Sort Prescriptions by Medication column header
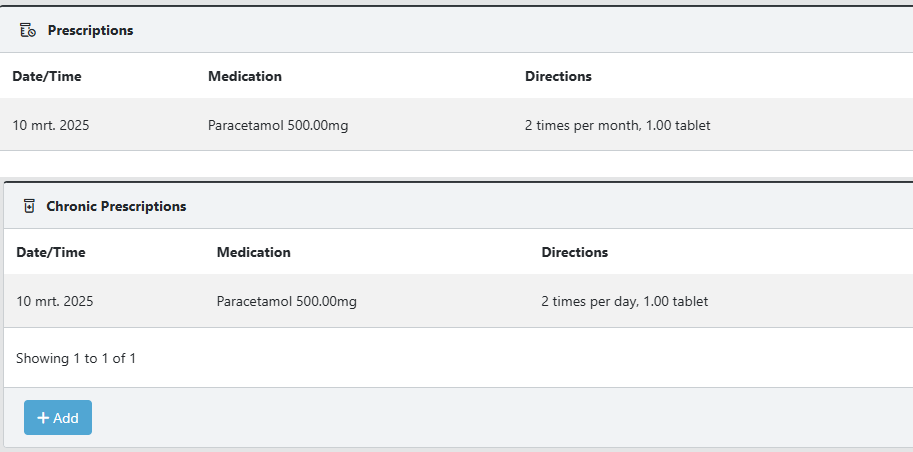The width and height of the screenshot is (913, 452). pos(245,76)
